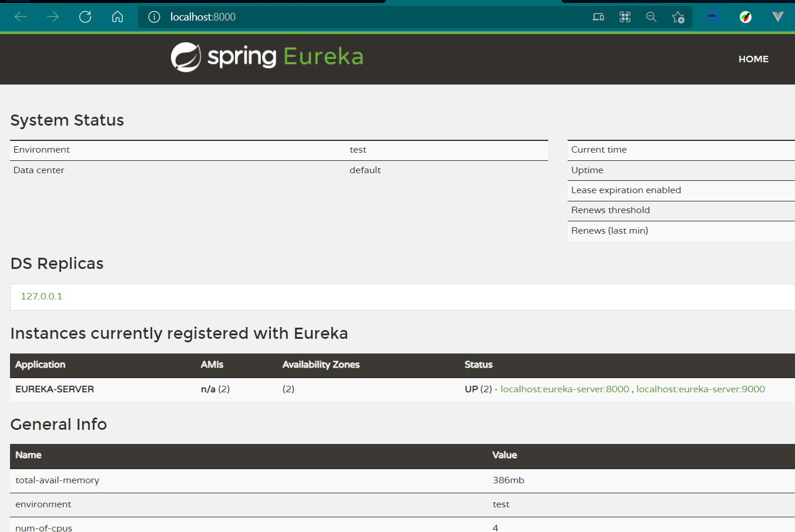Click the Renews (last min) label
795x532 pixels.
(609, 231)
